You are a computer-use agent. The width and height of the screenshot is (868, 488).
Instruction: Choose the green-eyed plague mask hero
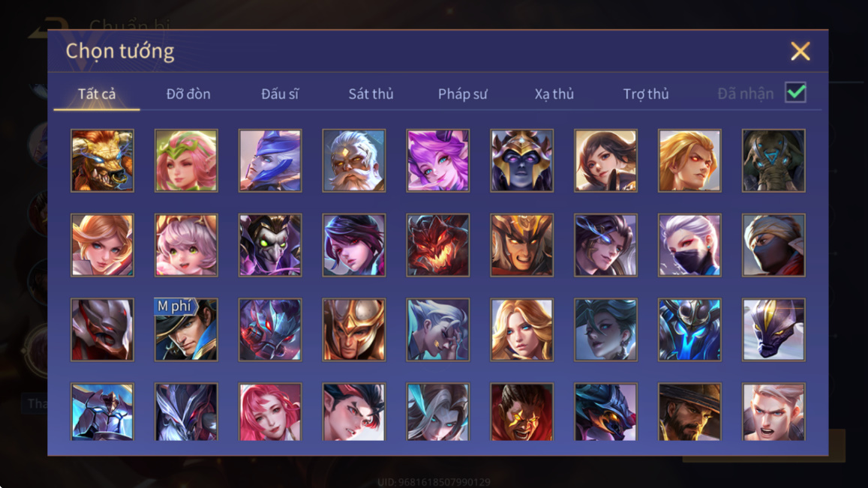[x=270, y=245]
